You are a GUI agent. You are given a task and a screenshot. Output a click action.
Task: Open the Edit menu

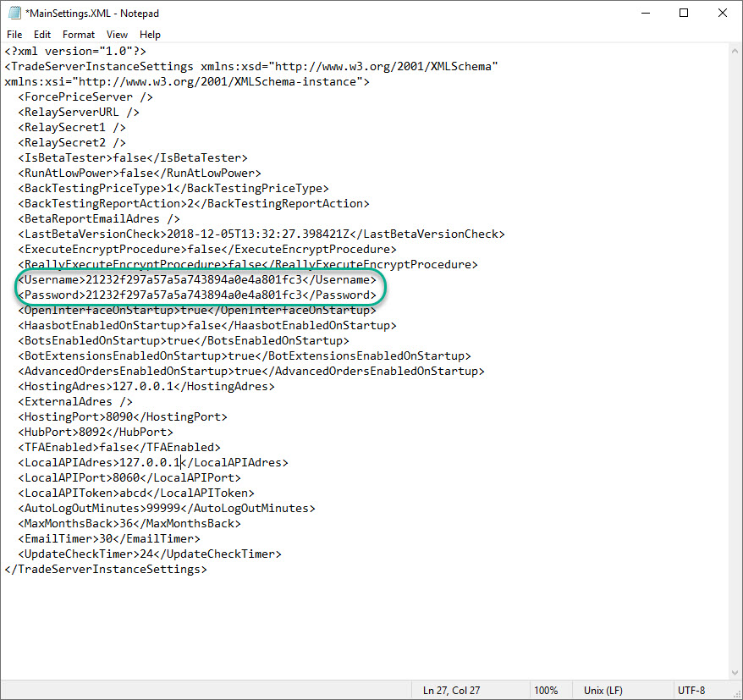pos(42,35)
